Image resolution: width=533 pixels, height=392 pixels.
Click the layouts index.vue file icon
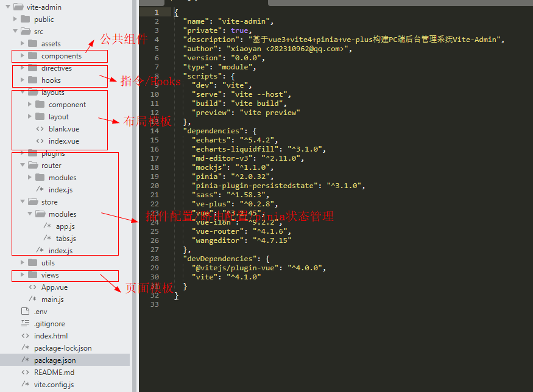coord(40,141)
